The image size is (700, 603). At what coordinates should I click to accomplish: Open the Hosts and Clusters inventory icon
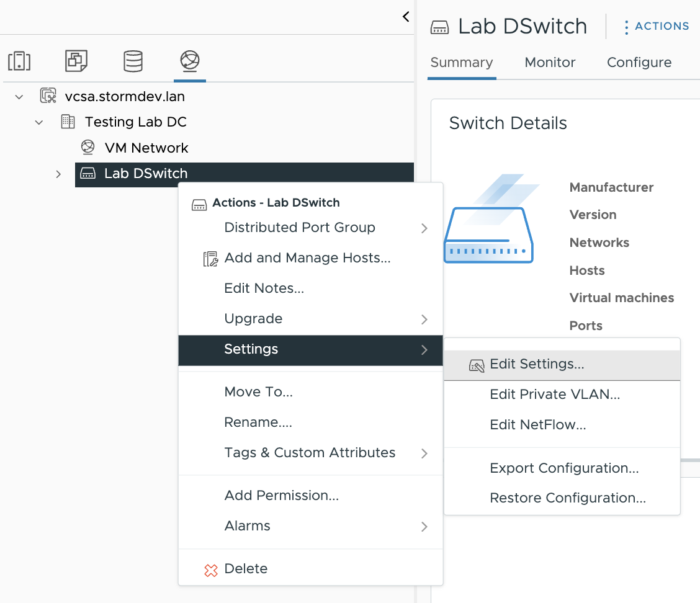[19, 61]
